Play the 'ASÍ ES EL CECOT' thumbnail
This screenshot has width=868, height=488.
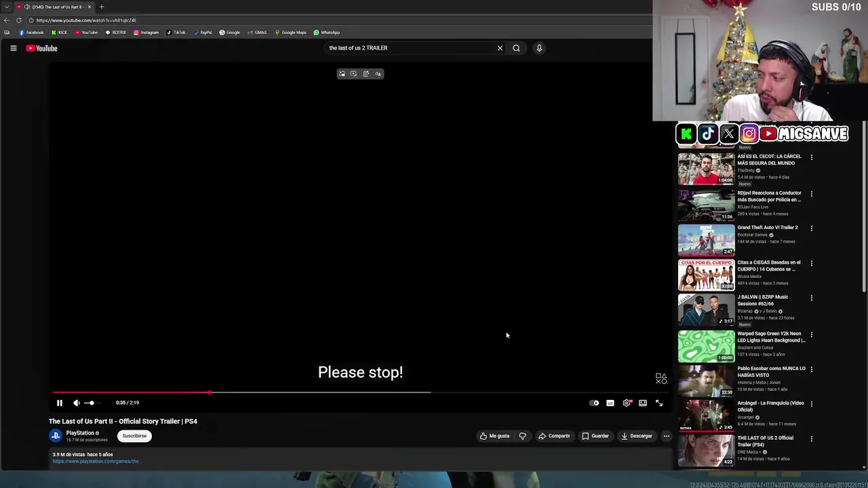tap(706, 169)
